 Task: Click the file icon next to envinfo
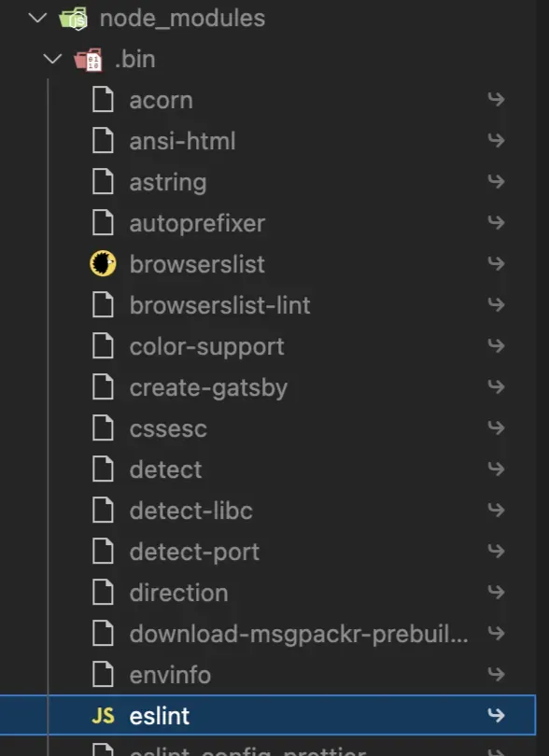tap(103, 675)
